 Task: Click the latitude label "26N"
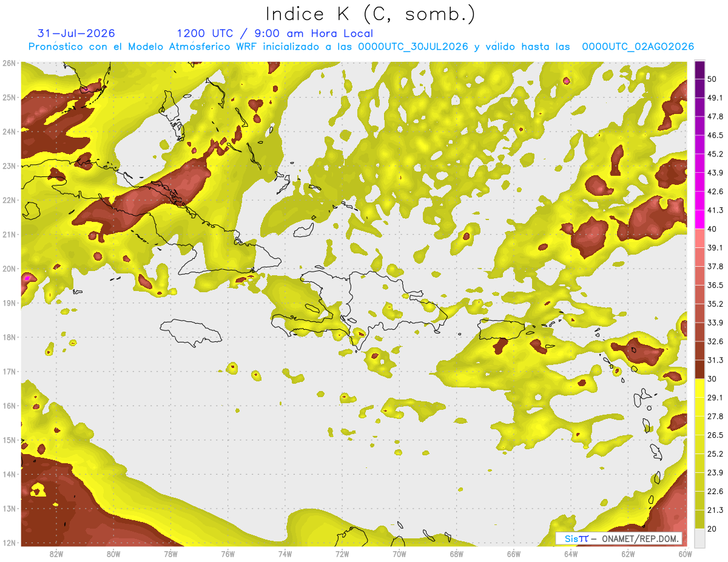point(8,63)
